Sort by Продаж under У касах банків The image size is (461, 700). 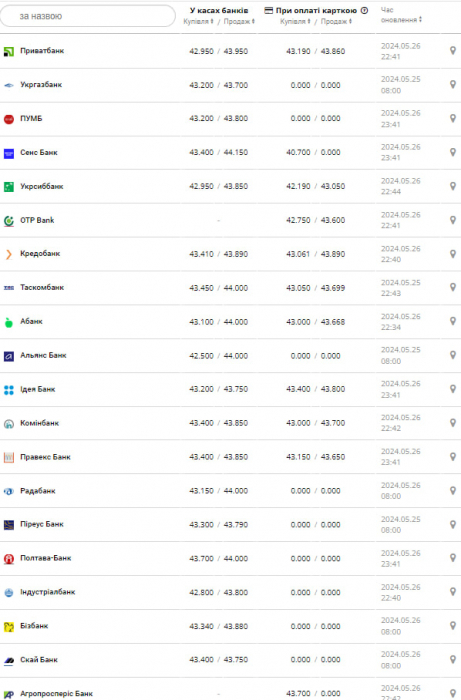tap(239, 21)
